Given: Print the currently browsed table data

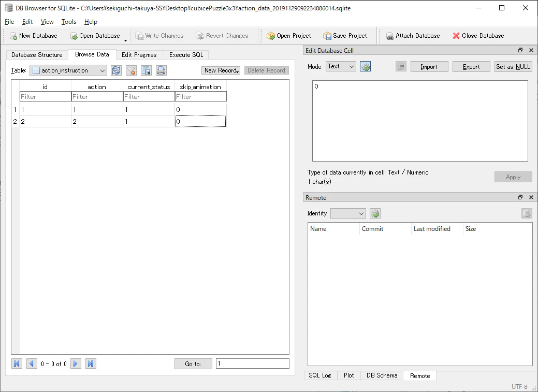Looking at the screenshot, I should (161, 70).
